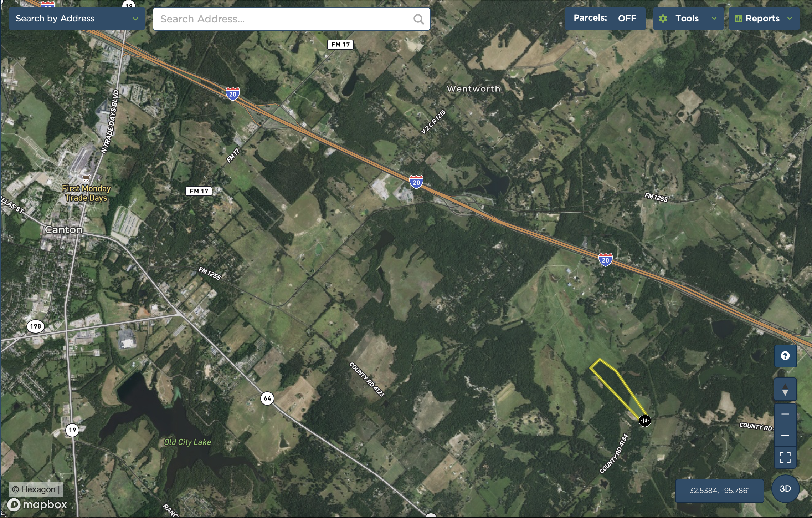
Task: Click the black parcel marker pin
Action: click(x=644, y=421)
